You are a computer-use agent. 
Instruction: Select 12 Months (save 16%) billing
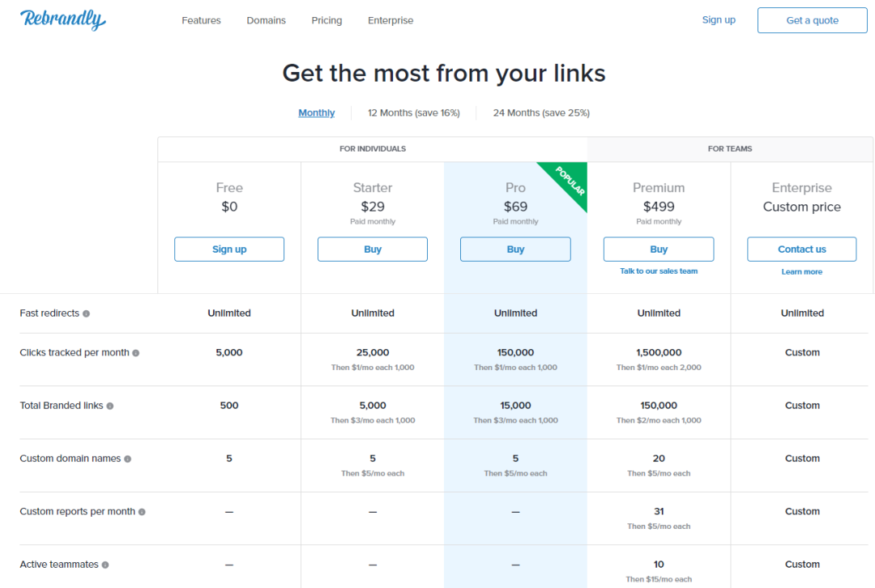pyautogui.click(x=413, y=113)
